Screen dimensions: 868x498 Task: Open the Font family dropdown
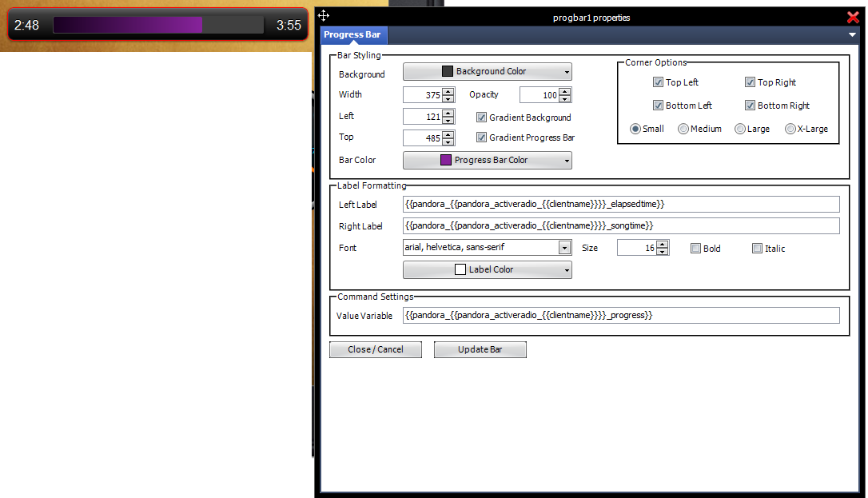tap(564, 247)
